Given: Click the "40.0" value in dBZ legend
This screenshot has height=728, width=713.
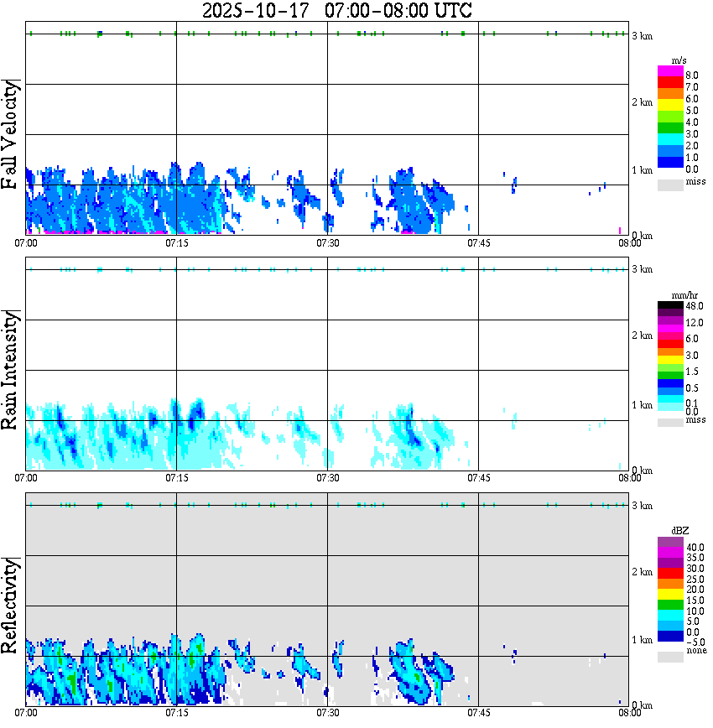Looking at the screenshot, I should pyautogui.click(x=695, y=548).
